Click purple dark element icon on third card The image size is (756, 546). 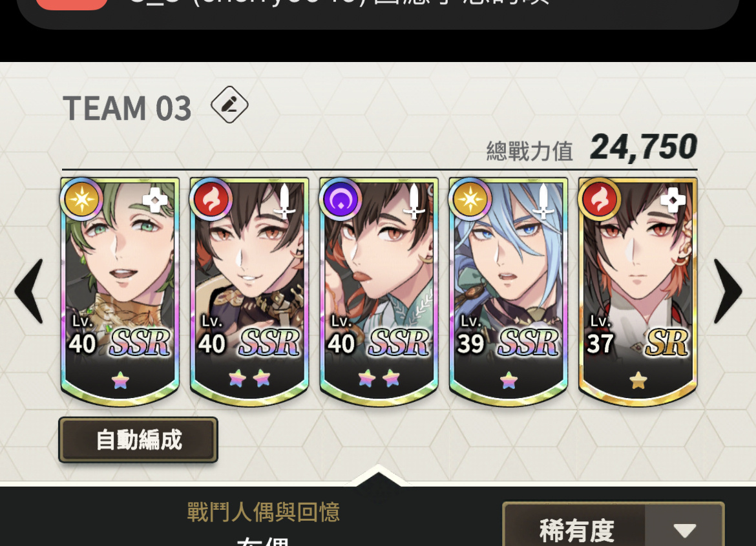click(x=341, y=199)
